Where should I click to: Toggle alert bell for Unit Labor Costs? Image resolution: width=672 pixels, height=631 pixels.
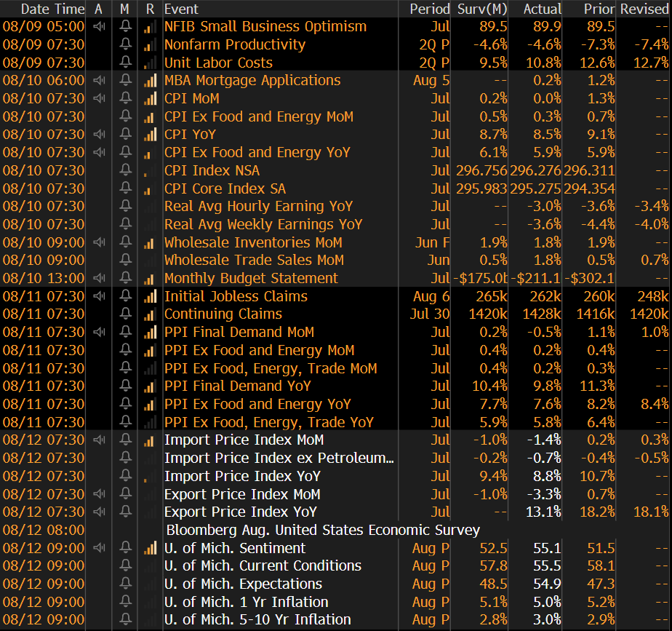click(x=125, y=63)
